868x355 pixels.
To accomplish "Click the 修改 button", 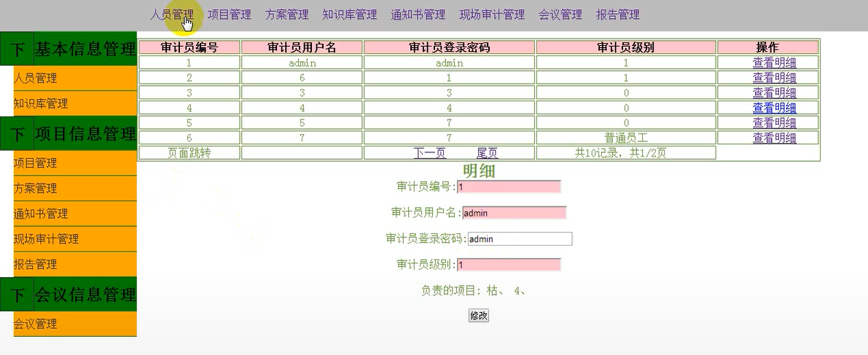I will 479,316.
